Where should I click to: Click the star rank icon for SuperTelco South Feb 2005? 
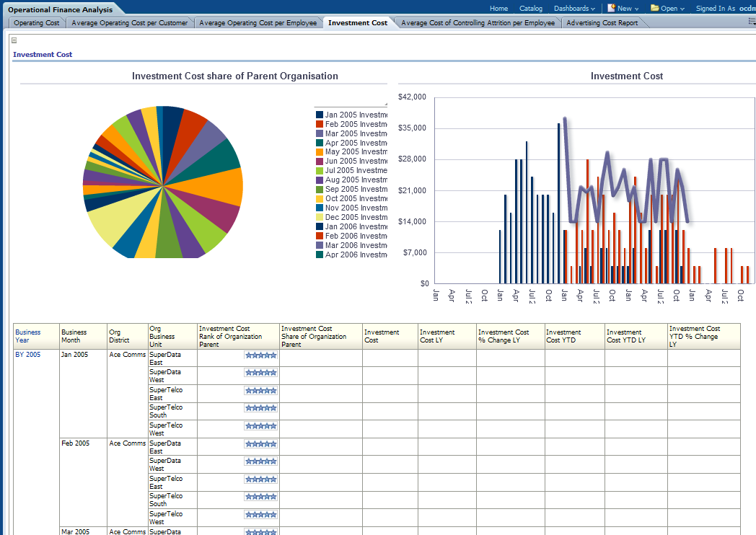(260, 497)
